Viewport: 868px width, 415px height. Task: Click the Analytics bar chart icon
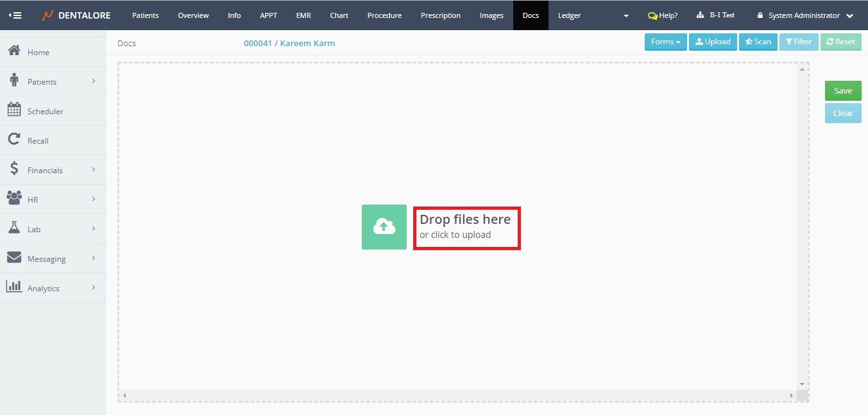click(x=14, y=287)
